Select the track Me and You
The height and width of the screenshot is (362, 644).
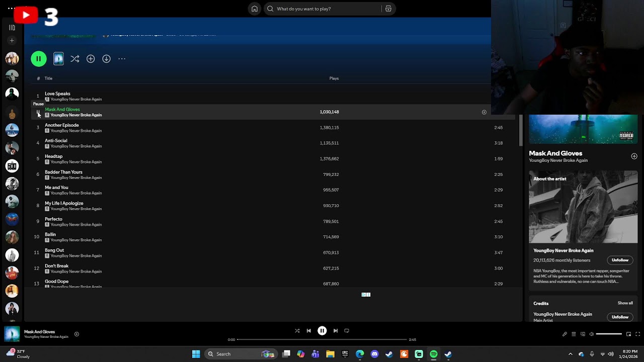click(x=56, y=188)
